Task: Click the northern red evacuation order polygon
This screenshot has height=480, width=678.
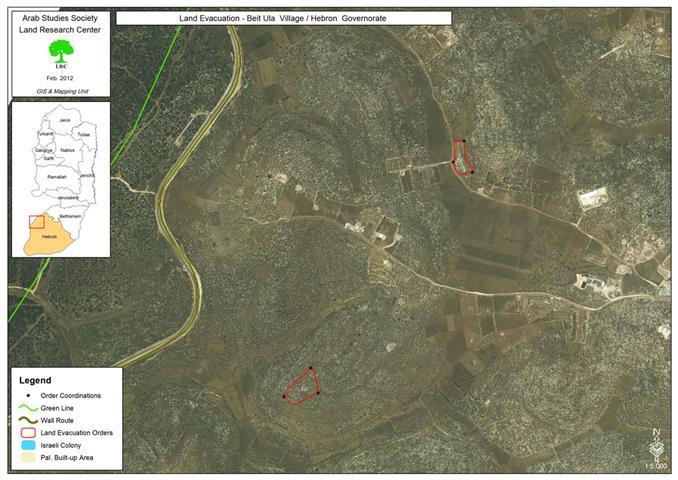Action: (x=462, y=158)
